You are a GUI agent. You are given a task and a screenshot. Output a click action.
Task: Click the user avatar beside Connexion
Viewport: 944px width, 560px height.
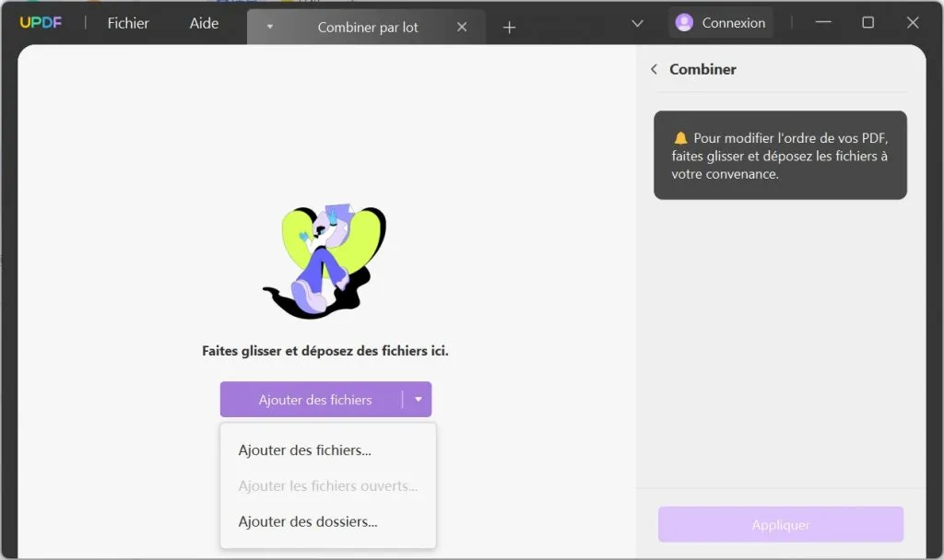[683, 22]
